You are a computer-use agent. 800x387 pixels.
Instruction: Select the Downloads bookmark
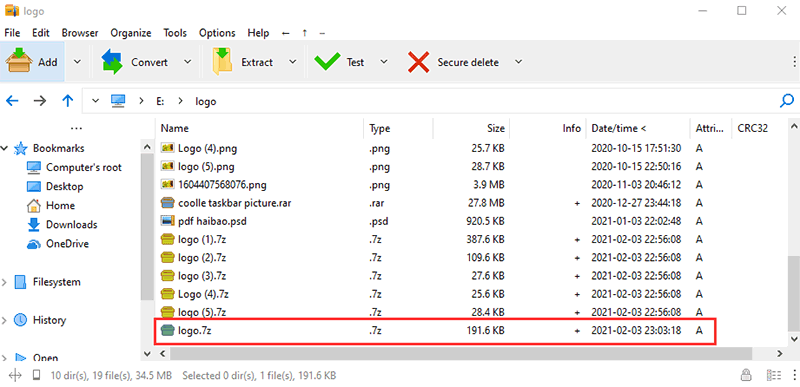71,224
